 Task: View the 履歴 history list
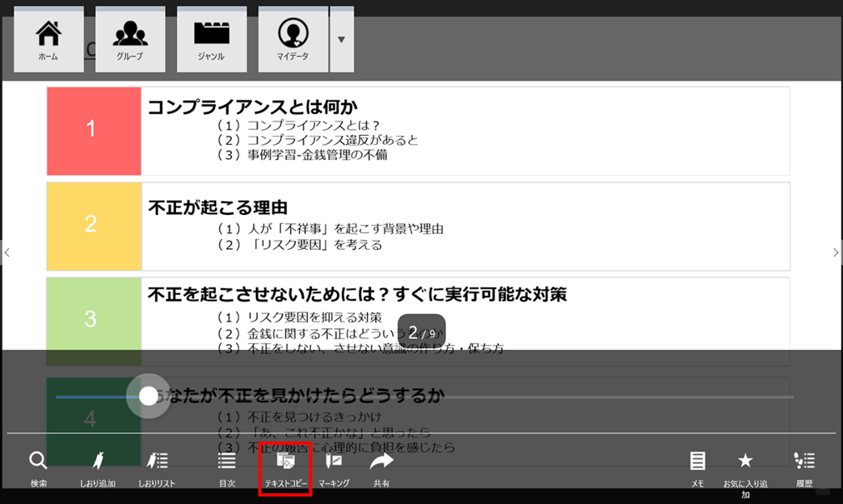[805, 469]
